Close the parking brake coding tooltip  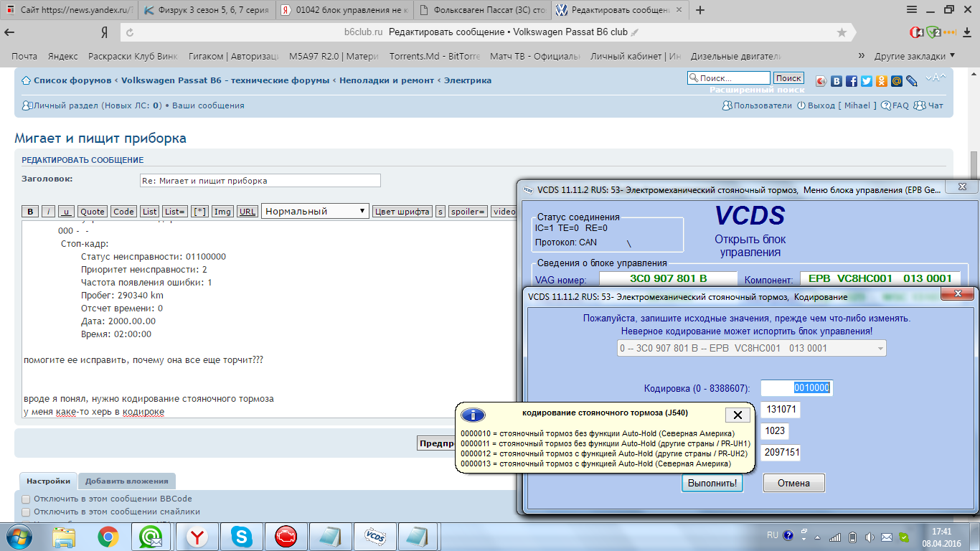(x=737, y=415)
